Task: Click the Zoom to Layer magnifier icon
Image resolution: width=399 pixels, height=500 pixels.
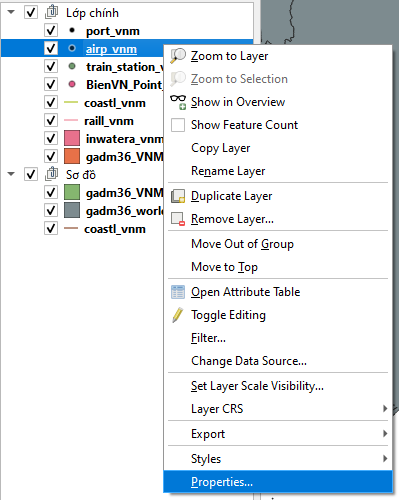Action: 178,56
